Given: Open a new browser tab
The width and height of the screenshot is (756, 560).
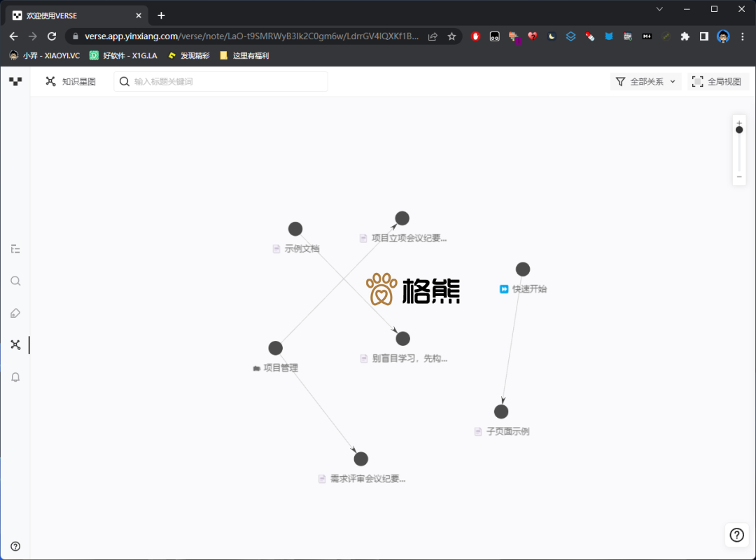Looking at the screenshot, I should point(161,15).
